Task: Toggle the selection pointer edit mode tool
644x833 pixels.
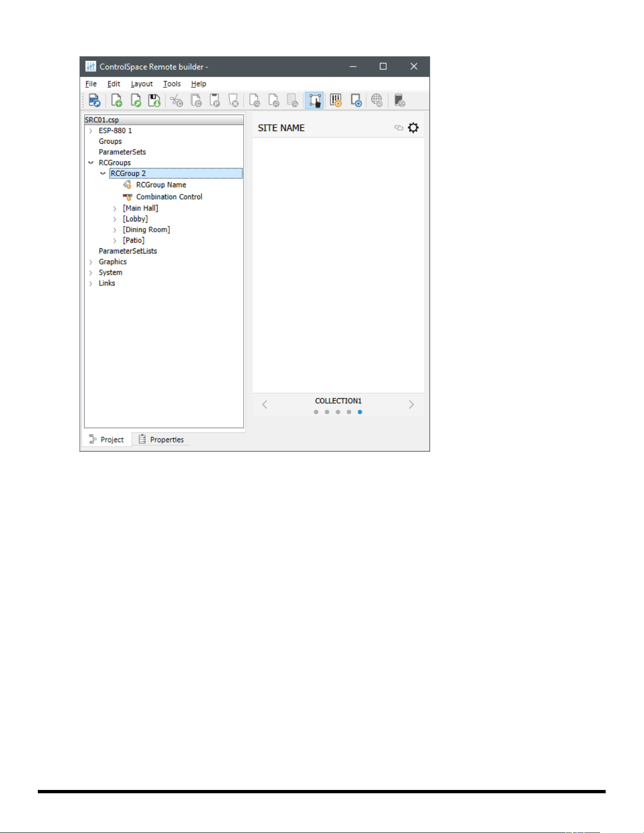Action: [x=314, y=101]
